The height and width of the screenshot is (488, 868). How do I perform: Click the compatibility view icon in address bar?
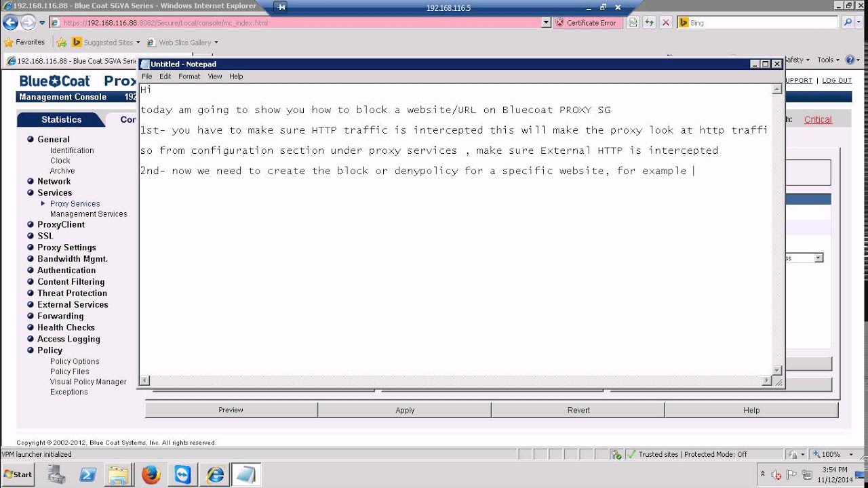click(633, 22)
